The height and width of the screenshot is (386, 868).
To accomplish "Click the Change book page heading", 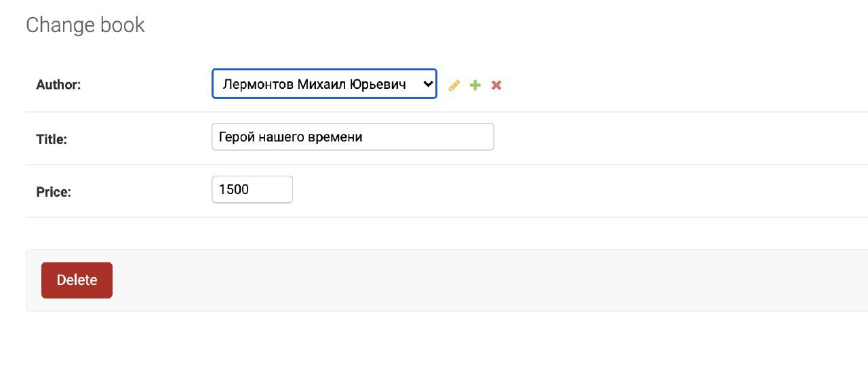I will pos(85,25).
